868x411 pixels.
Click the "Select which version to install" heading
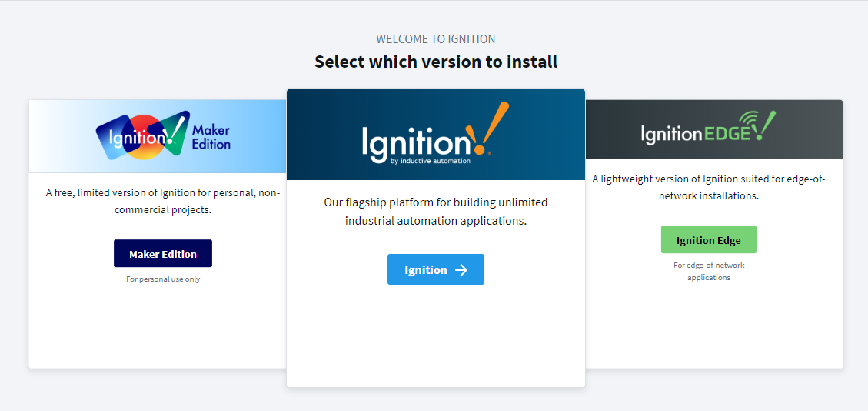point(436,62)
